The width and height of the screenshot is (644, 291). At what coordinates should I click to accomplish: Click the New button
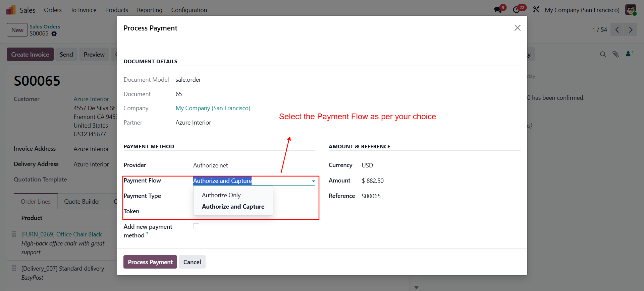click(17, 30)
